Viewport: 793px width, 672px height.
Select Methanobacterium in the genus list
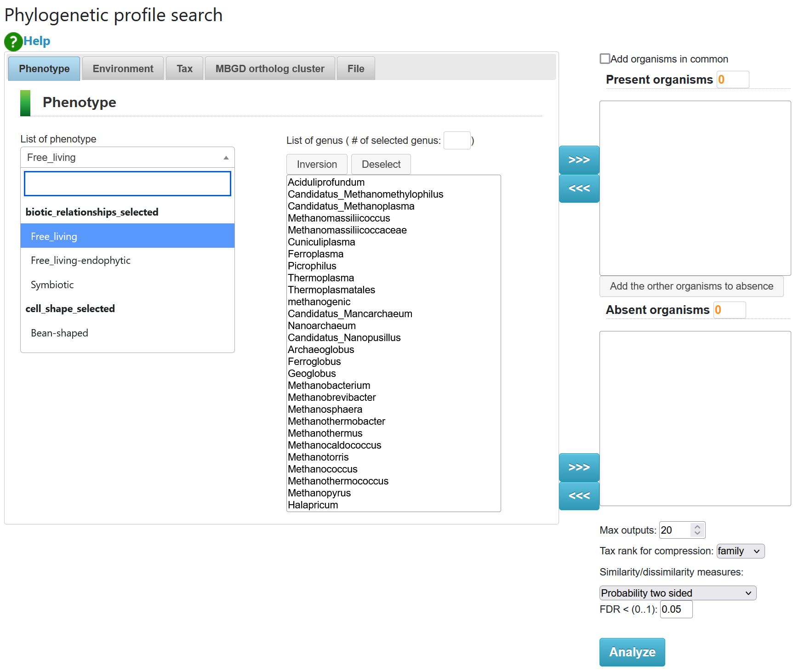click(x=329, y=386)
